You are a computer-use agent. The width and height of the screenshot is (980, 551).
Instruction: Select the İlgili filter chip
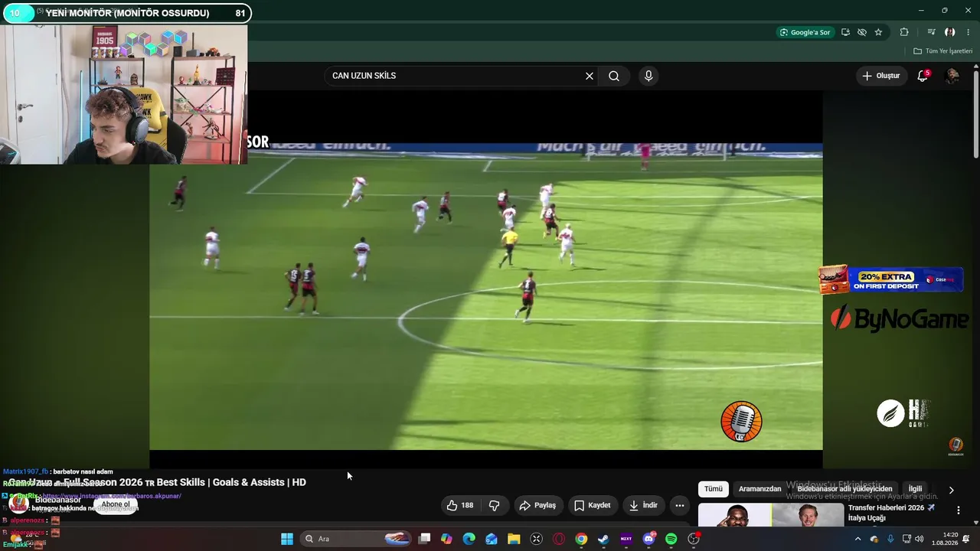(915, 489)
